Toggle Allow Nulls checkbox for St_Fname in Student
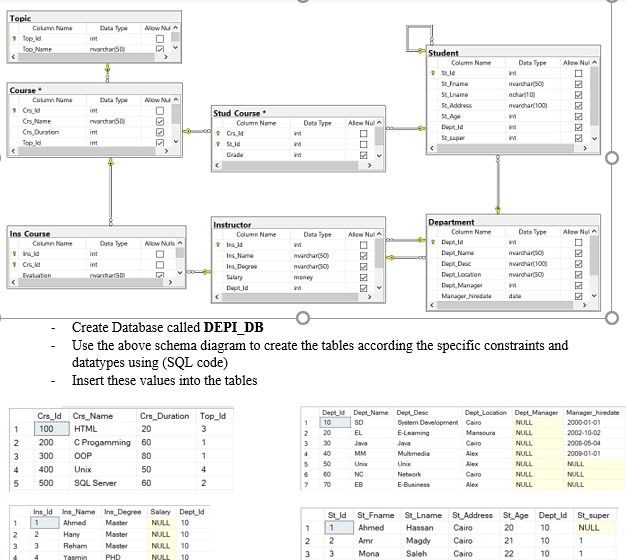This screenshot has width=626, height=560. pyautogui.click(x=577, y=84)
